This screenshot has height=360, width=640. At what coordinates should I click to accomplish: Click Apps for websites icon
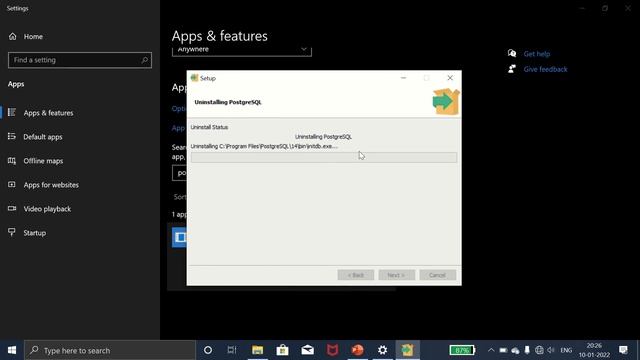coord(12,184)
